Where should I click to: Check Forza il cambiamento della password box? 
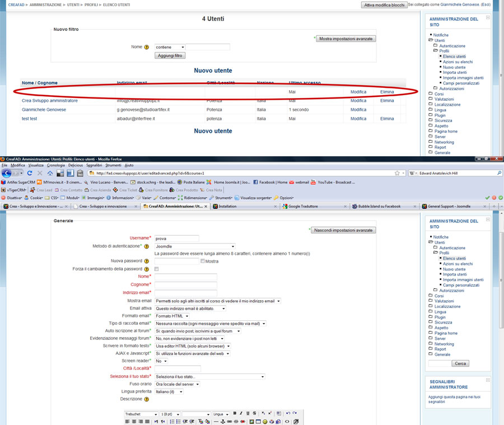(157, 269)
